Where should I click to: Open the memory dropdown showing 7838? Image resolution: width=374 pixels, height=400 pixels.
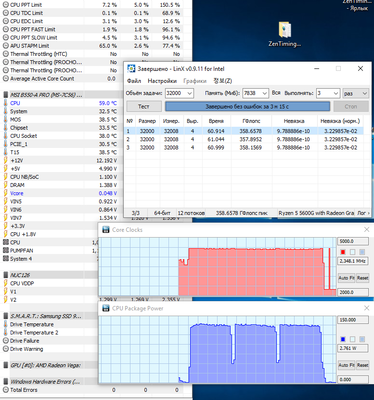[x=255, y=93]
